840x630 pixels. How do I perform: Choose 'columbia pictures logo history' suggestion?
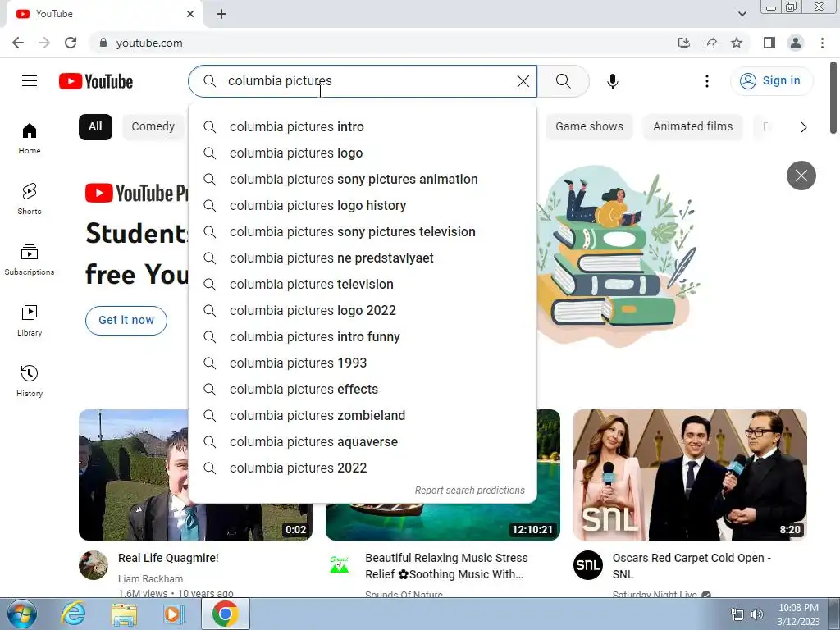tap(363, 206)
